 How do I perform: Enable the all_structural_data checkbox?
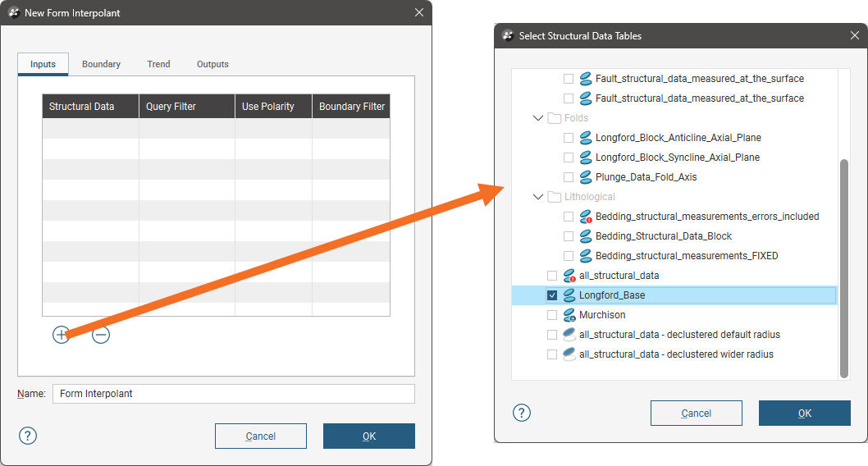[552, 276]
